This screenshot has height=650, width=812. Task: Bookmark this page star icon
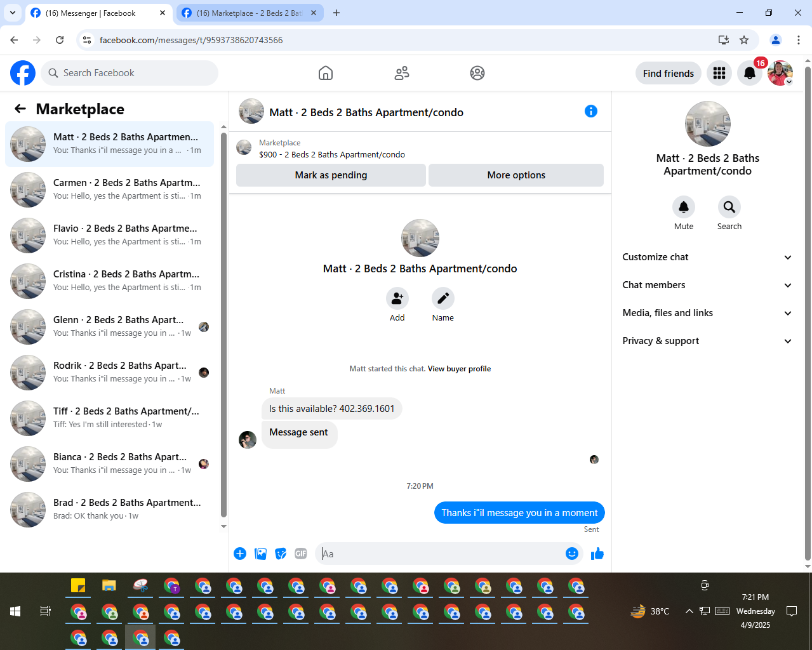pyautogui.click(x=744, y=40)
